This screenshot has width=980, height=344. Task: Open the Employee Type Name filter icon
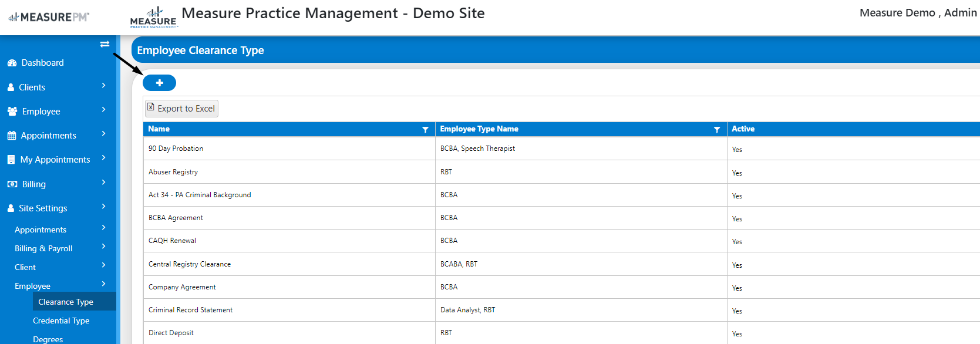717,130
